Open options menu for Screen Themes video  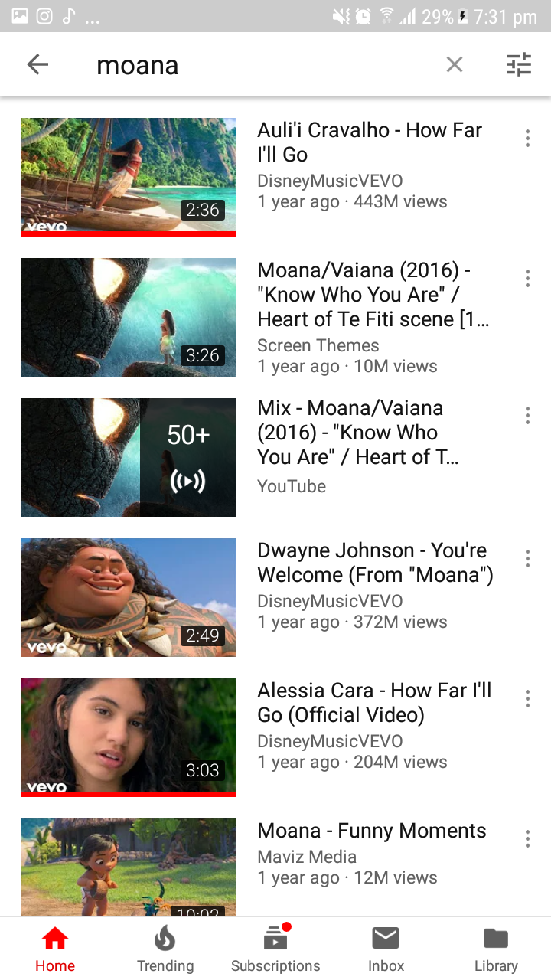527,279
